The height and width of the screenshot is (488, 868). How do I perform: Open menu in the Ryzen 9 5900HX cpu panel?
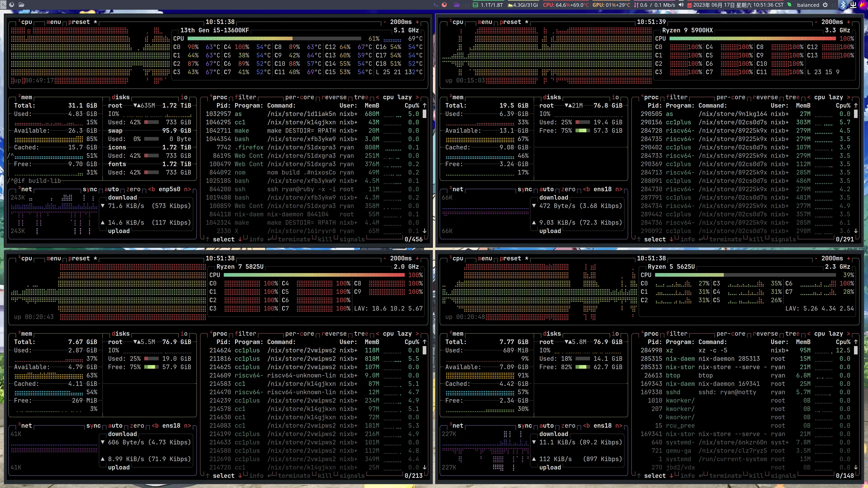[x=485, y=22]
